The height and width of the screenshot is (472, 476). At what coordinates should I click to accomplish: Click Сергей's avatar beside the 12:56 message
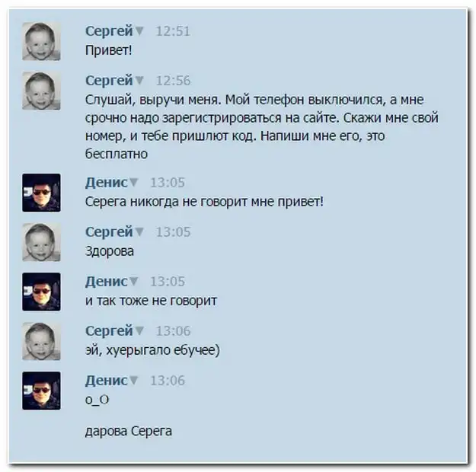click(41, 91)
